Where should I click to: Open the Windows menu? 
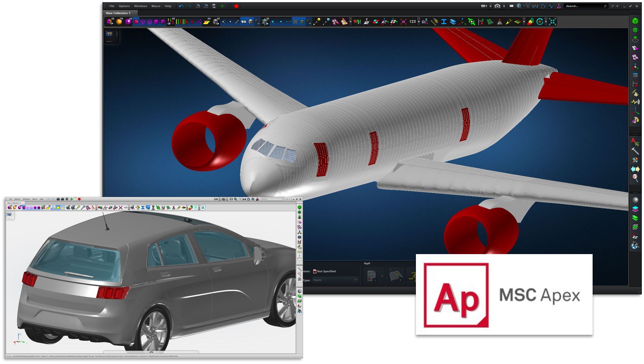[x=140, y=6]
